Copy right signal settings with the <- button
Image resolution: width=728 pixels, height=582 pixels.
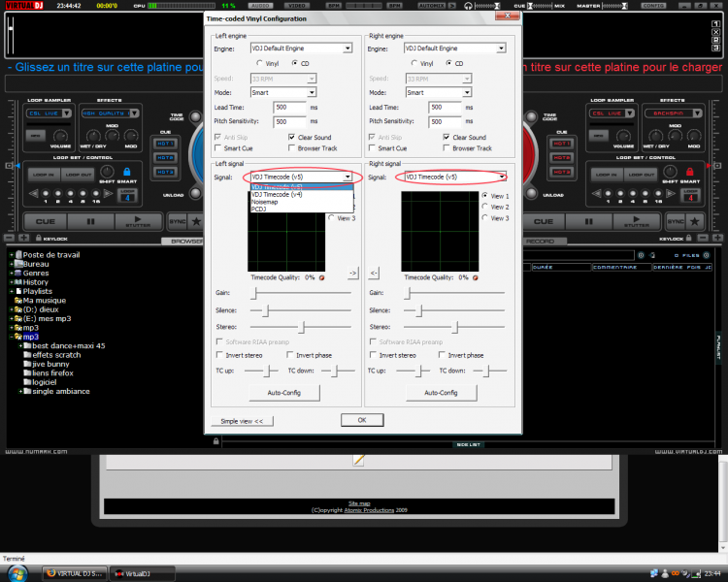point(375,273)
